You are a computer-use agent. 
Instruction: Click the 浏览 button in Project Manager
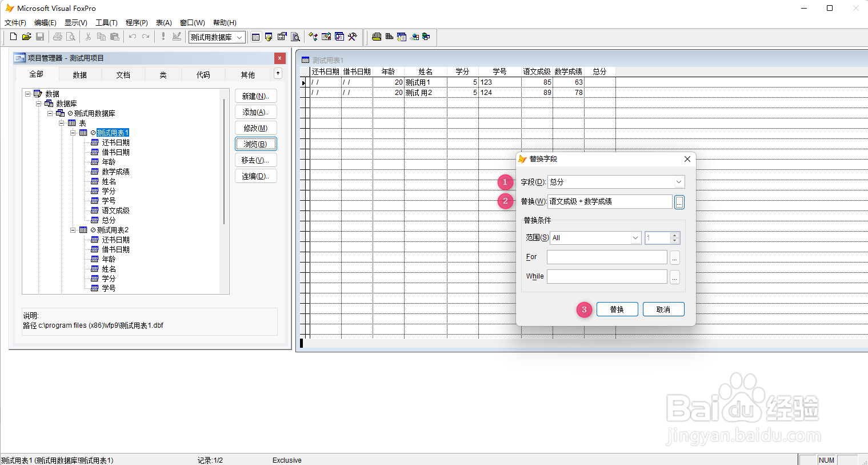coord(255,144)
